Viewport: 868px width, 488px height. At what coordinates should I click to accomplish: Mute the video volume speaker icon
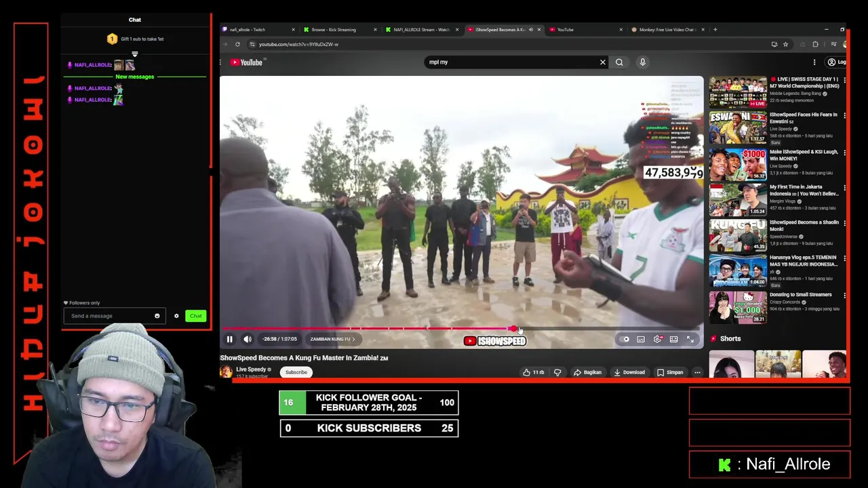pyautogui.click(x=248, y=339)
